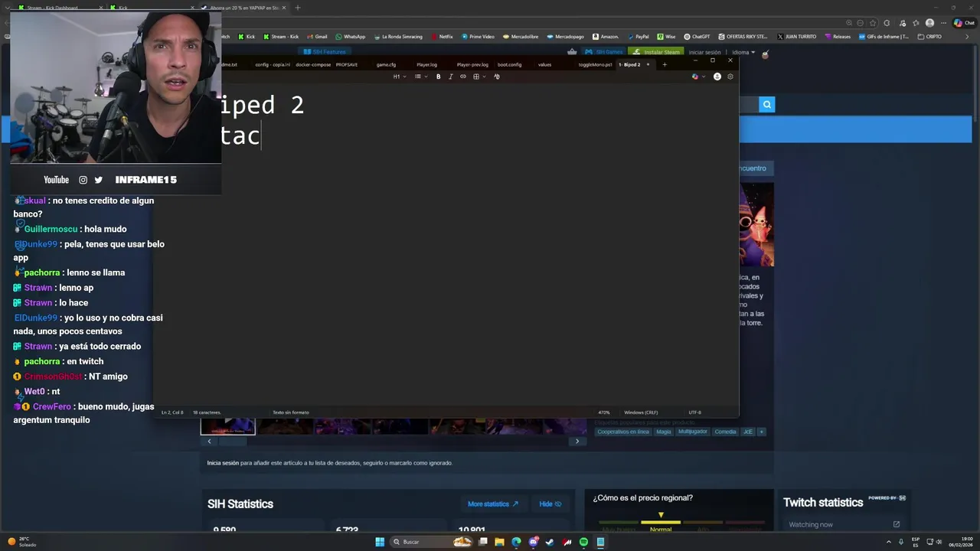Switch to the docker-compose tab
This screenshot has width=980, height=551.
click(x=314, y=64)
